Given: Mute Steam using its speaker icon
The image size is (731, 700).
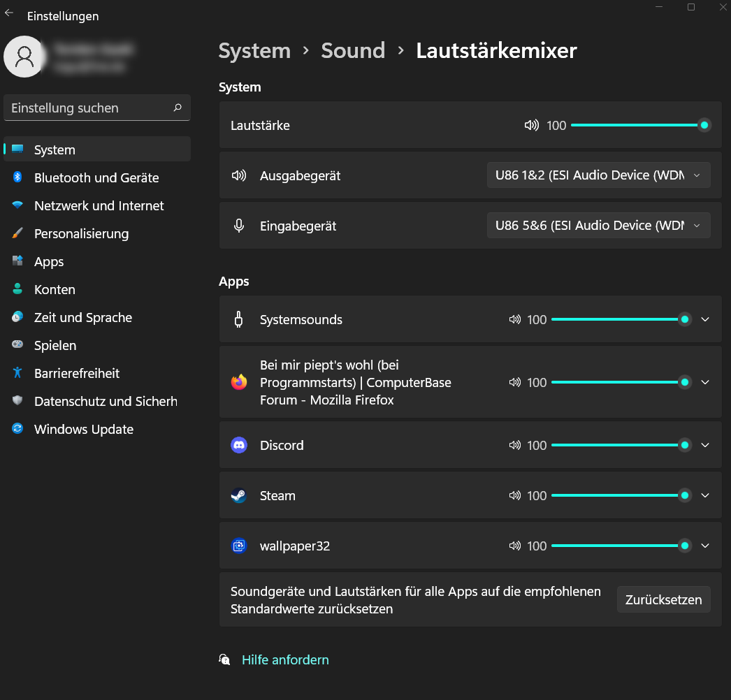Looking at the screenshot, I should (515, 496).
